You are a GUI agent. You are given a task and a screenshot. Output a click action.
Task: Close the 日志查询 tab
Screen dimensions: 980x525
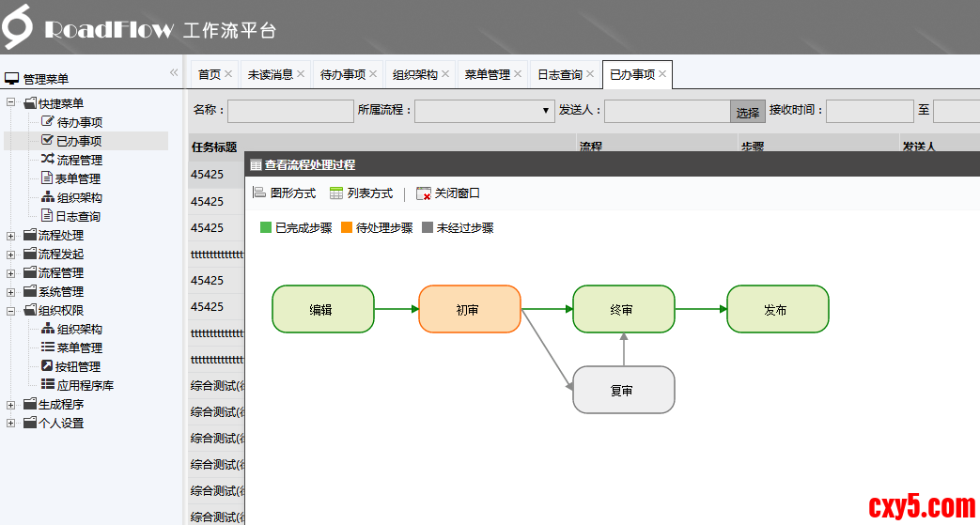tap(590, 74)
